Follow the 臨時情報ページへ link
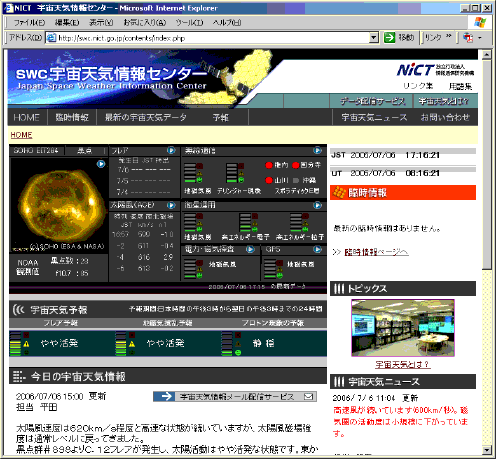 (x=376, y=252)
